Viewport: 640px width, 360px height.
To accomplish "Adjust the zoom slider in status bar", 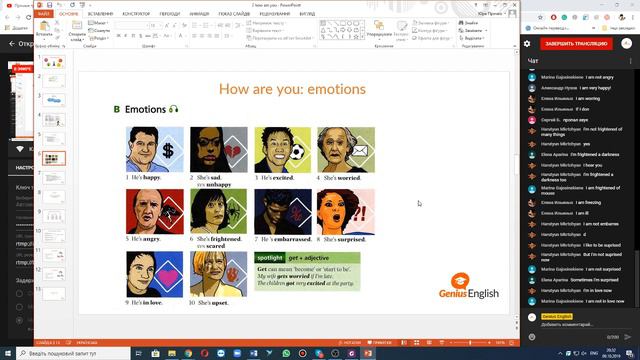I will click(x=470, y=343).
